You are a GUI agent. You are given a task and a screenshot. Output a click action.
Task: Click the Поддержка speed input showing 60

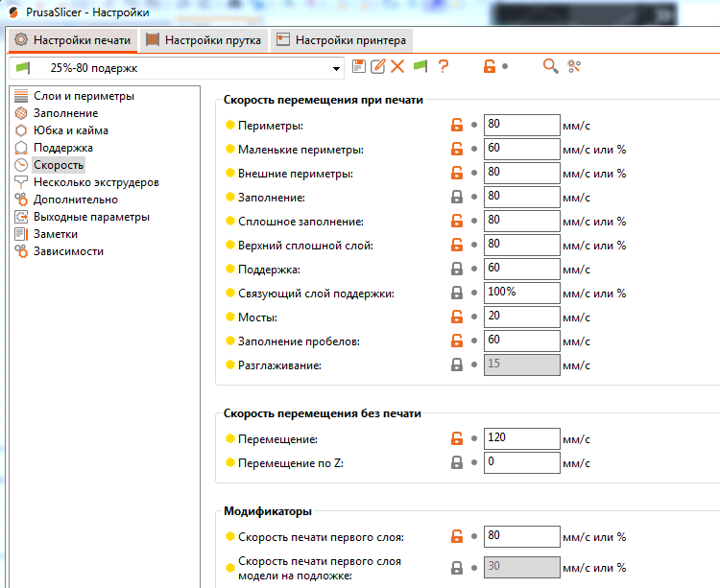click(x=521, y=269)
